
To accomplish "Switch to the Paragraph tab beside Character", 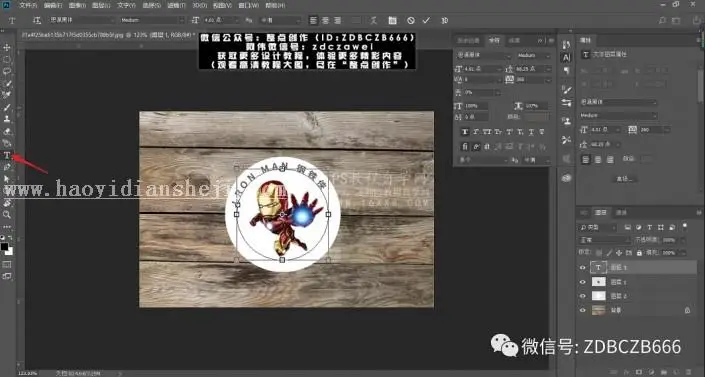I will pos(514,40).
